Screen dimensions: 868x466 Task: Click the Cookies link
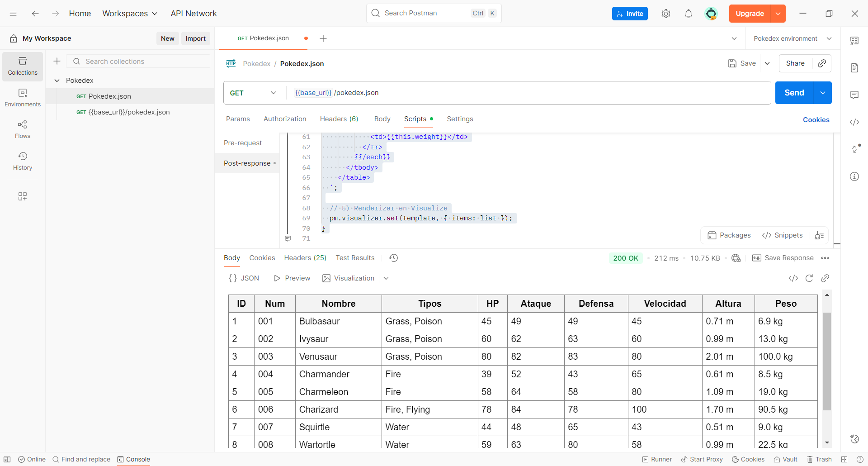(816, 120)
